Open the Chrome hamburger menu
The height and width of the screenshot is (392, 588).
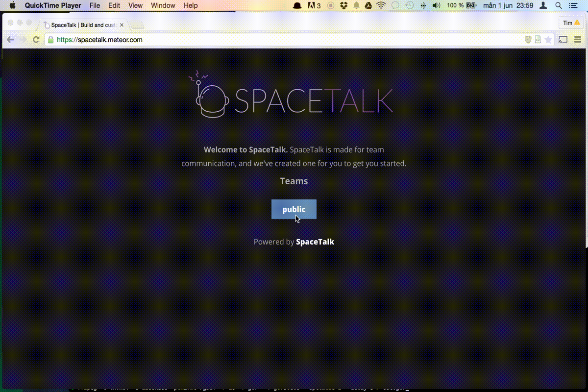578,40
